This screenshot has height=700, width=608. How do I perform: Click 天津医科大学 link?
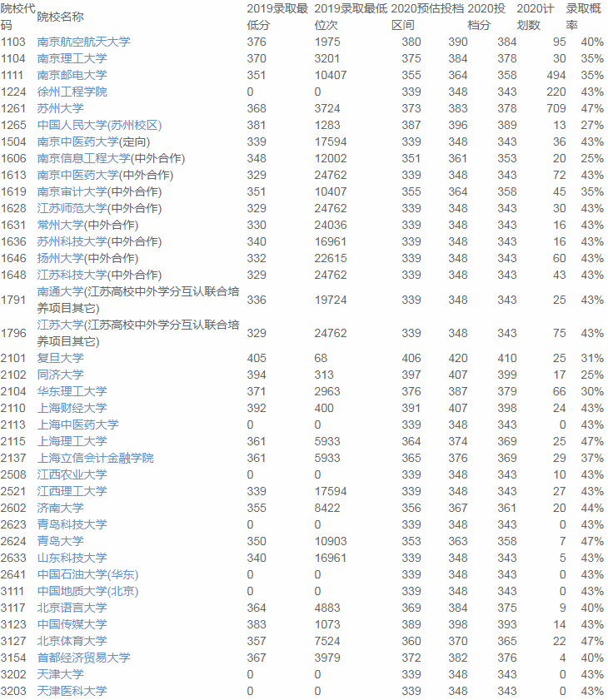point(72,692)
